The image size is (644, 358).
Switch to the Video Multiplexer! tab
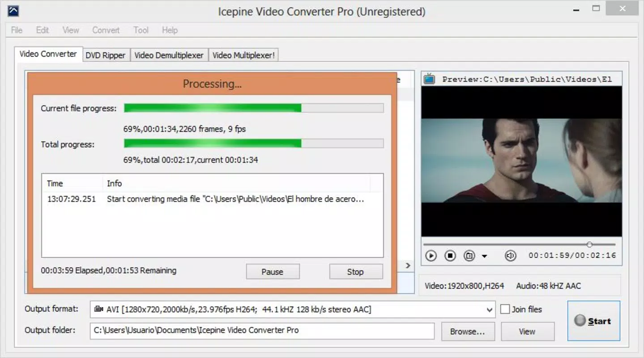point(243,55)
